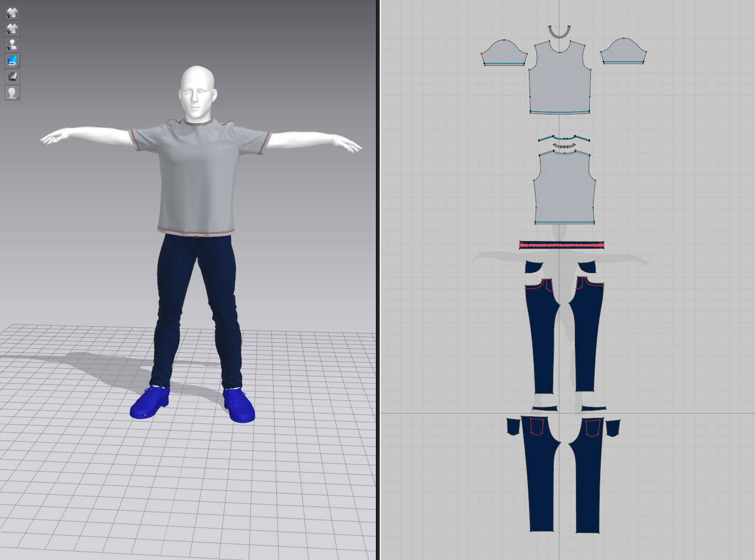Viewport: 755px width, 560px height.
Task: Select red back pocket outline on left back leg
Action: (537, 427)
